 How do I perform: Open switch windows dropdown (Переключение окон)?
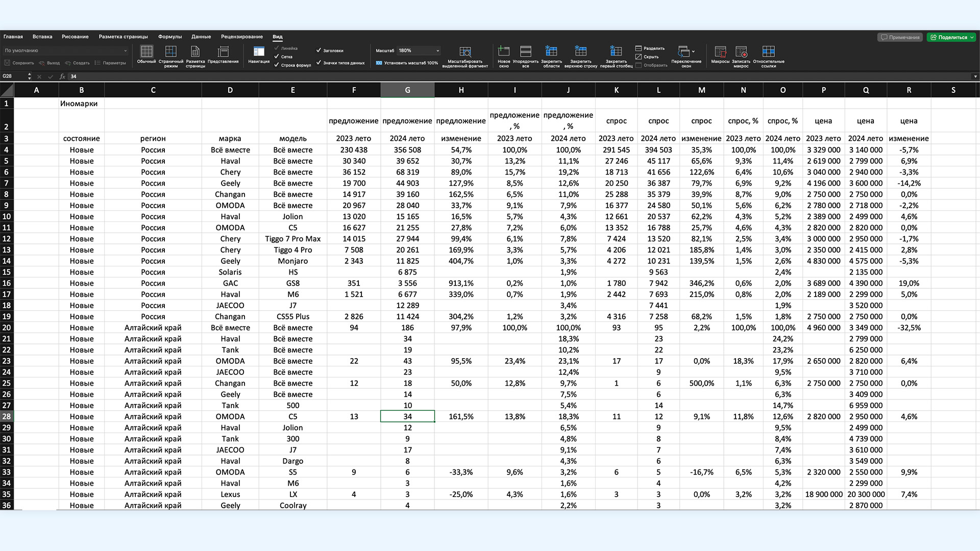[x=686, y=56]
